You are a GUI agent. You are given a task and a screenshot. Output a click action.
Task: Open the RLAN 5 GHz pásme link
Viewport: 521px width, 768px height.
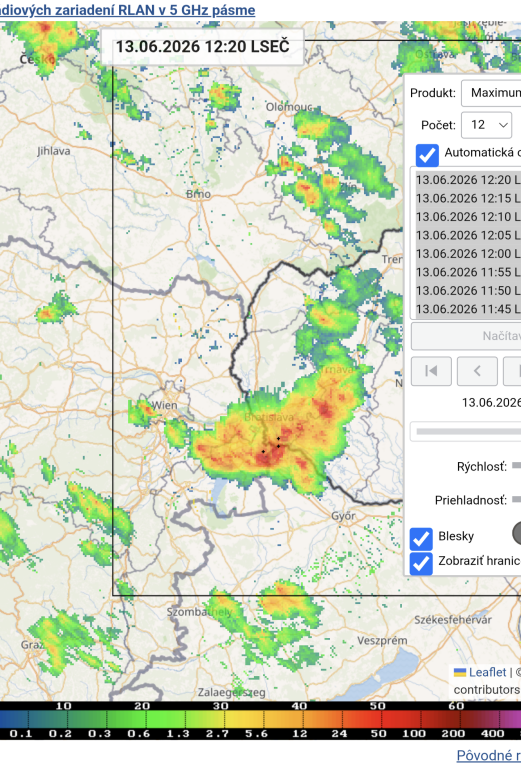[127, 10]
